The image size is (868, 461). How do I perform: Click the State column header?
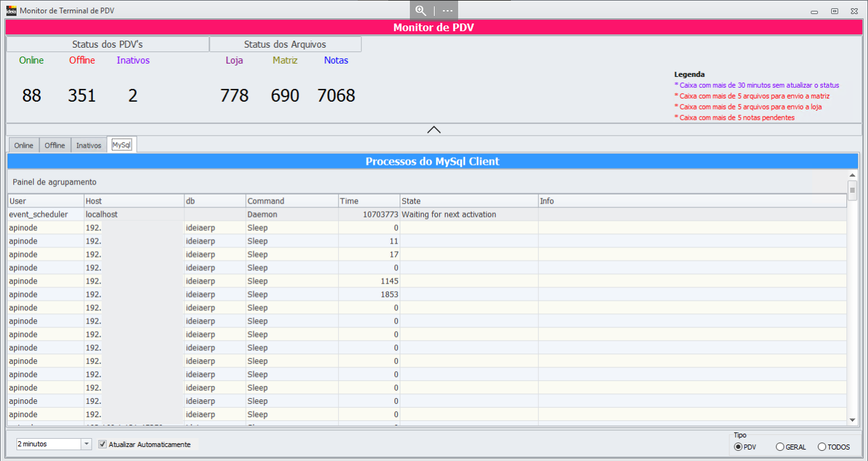pyautogui.click(x=468, y=201)
